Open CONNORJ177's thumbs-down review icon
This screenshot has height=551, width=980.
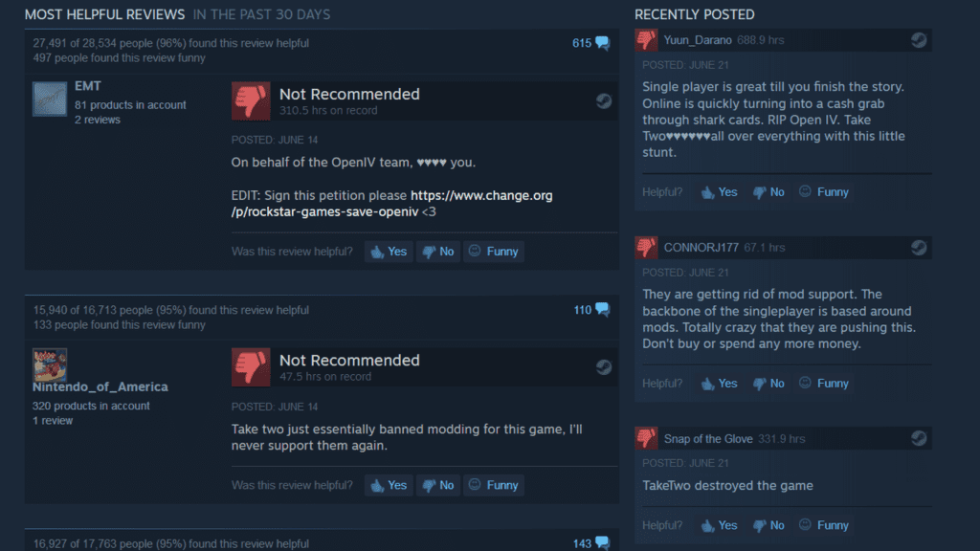(646, 248)
